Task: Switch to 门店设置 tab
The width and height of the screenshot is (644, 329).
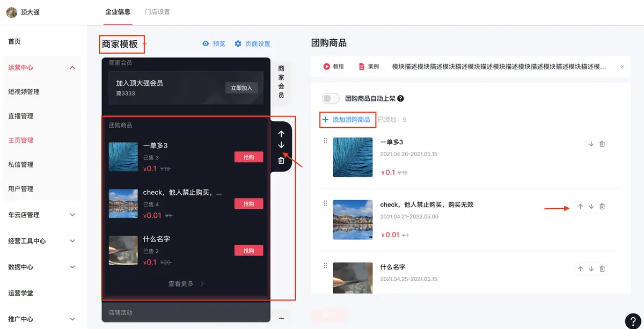Action: (x=157, y=12)
